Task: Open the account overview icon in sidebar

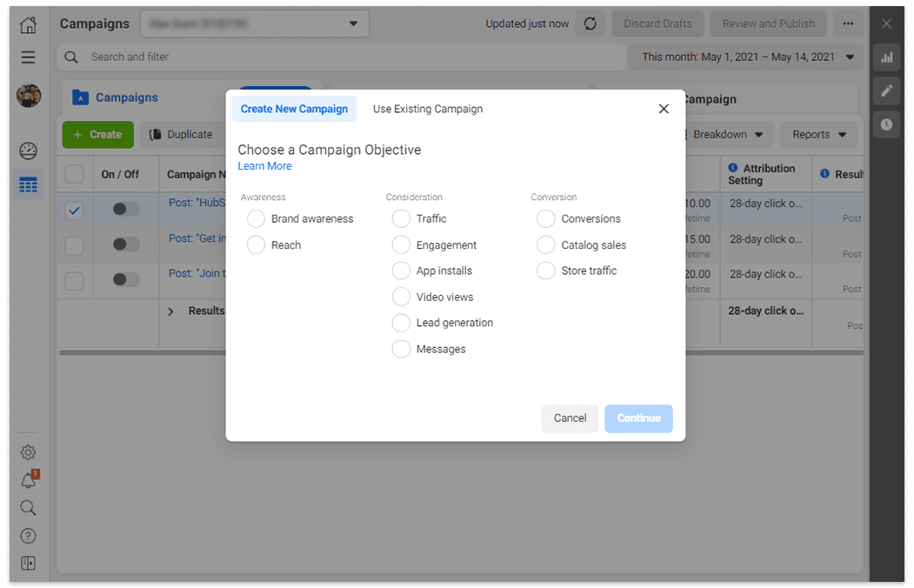Action: pyautogui.click(x=27, y=150)
